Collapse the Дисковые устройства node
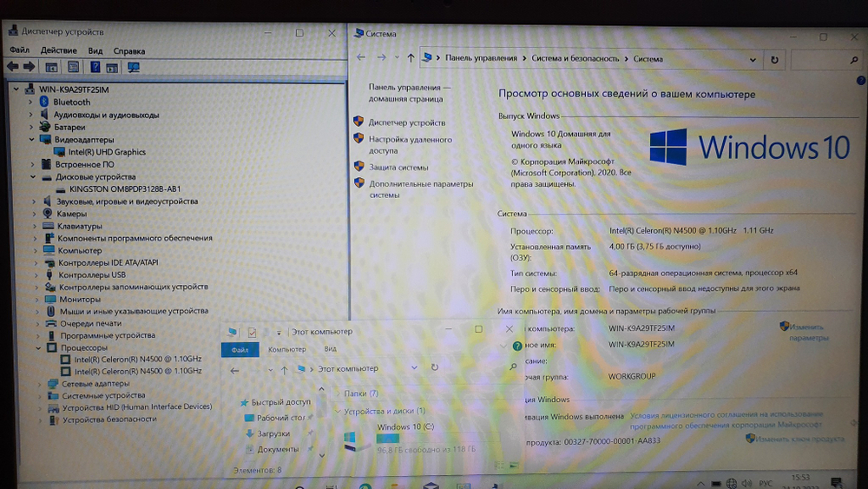Image resolution: width=868 pixels, height=489 pixels. (x=33, y=176)
